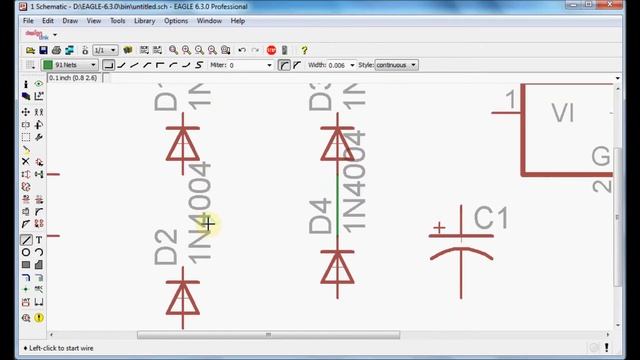Select the Rotate tool
The image size is (640, 360).
[39, 124]
